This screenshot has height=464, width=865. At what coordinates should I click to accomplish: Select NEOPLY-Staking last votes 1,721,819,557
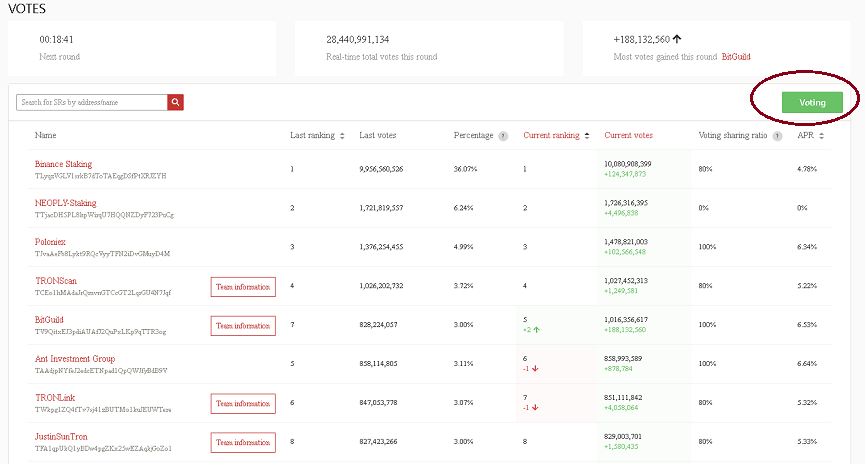[x=381, y=208]
